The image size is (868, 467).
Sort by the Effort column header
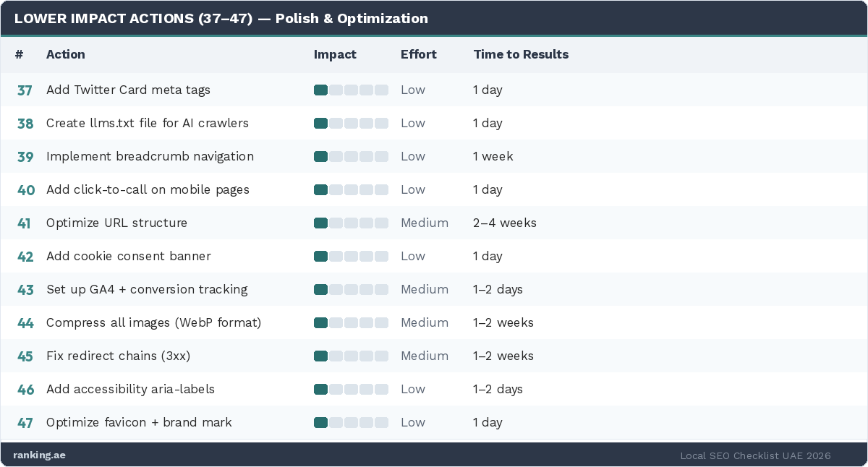point(419,54)
